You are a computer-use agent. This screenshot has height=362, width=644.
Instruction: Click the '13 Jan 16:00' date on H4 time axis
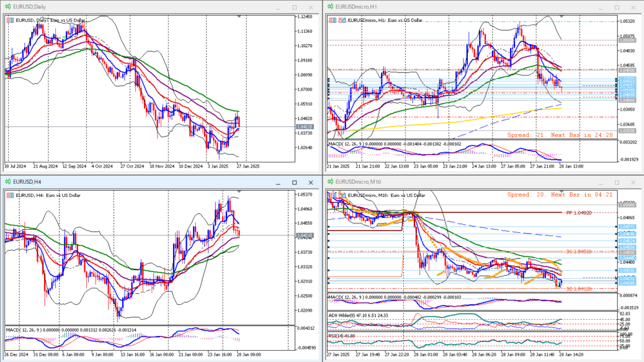[132, 354]
